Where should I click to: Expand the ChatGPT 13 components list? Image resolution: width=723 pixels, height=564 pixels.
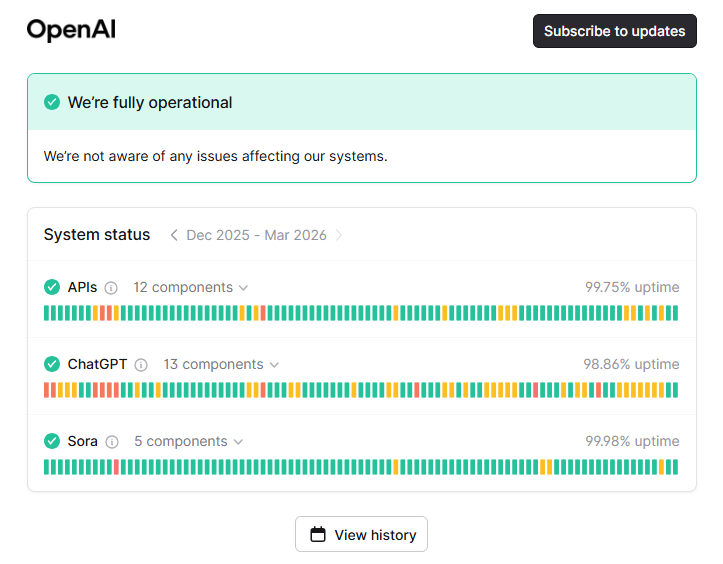[x=221, y=364]
